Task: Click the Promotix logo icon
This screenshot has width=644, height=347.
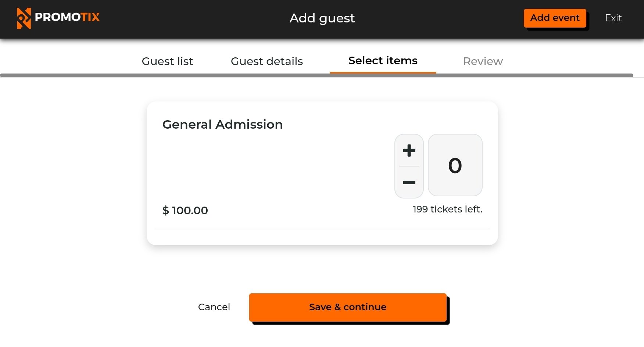Action: point(24,18)
